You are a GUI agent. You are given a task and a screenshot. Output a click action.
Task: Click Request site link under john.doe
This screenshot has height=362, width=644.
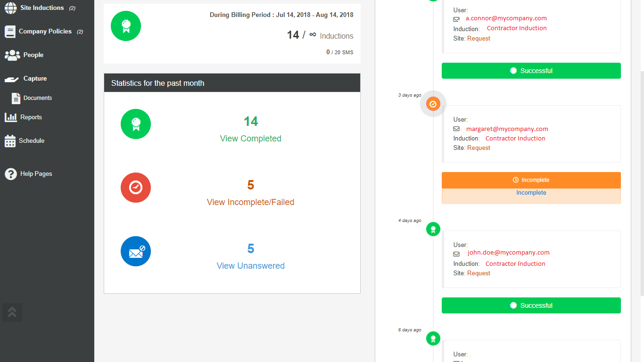479,273
